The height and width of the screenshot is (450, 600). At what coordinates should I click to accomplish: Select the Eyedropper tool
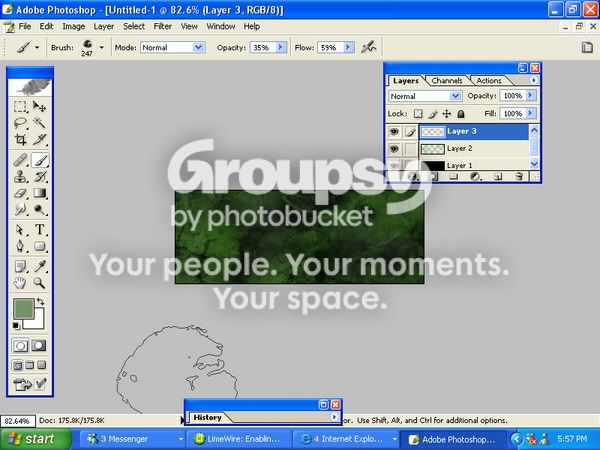click(x=39, y=266)
